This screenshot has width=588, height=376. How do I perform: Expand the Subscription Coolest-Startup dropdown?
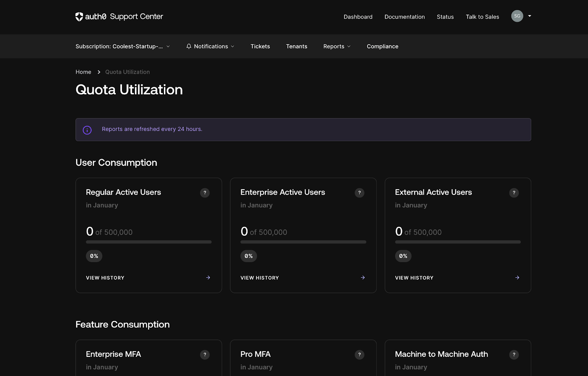coord(123,46)
